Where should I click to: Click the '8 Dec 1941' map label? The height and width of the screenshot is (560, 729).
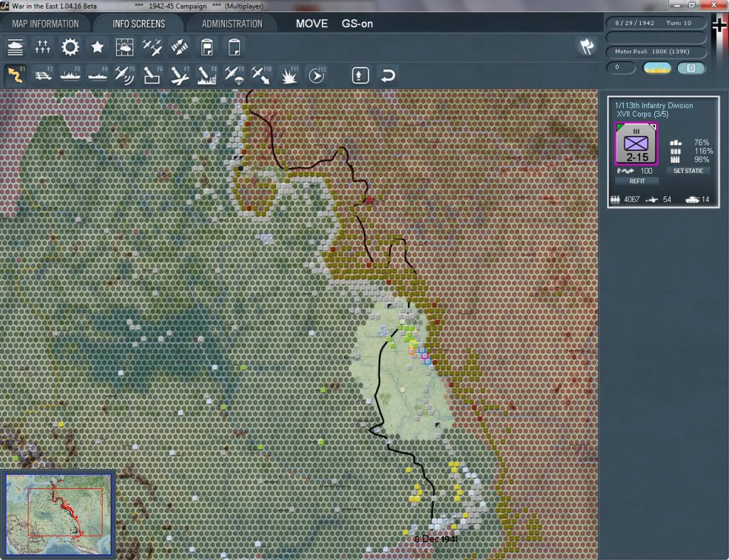pos(436,539)
